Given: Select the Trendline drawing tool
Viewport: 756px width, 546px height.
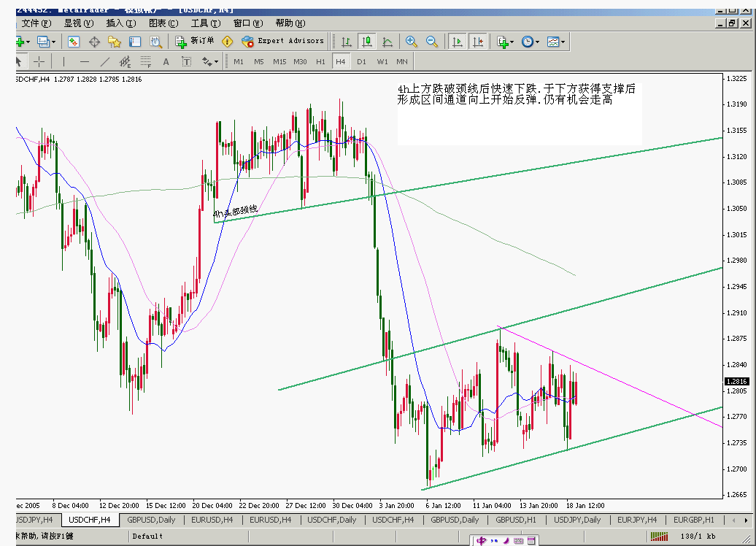Looking at the screenshot, I should tap(104, 62).
